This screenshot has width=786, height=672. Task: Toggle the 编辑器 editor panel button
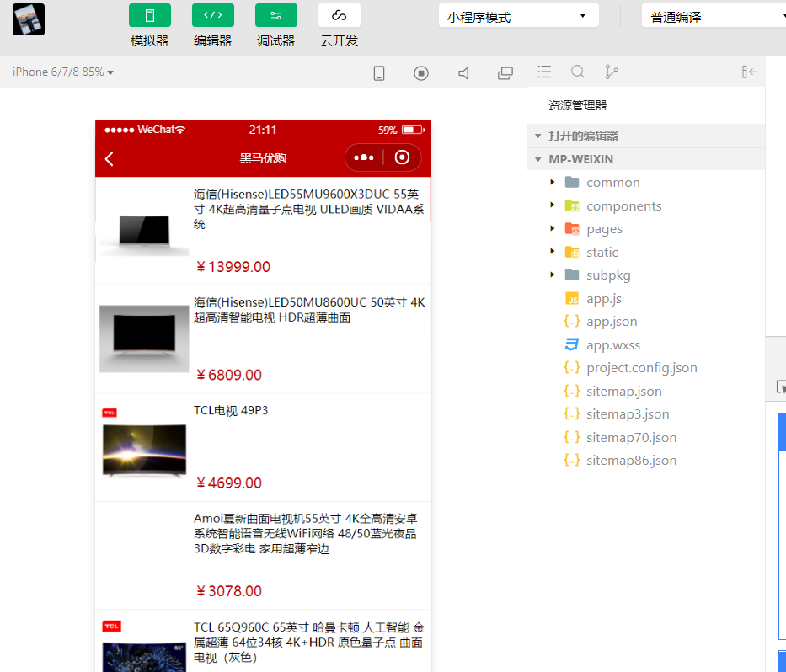[212, 15]
